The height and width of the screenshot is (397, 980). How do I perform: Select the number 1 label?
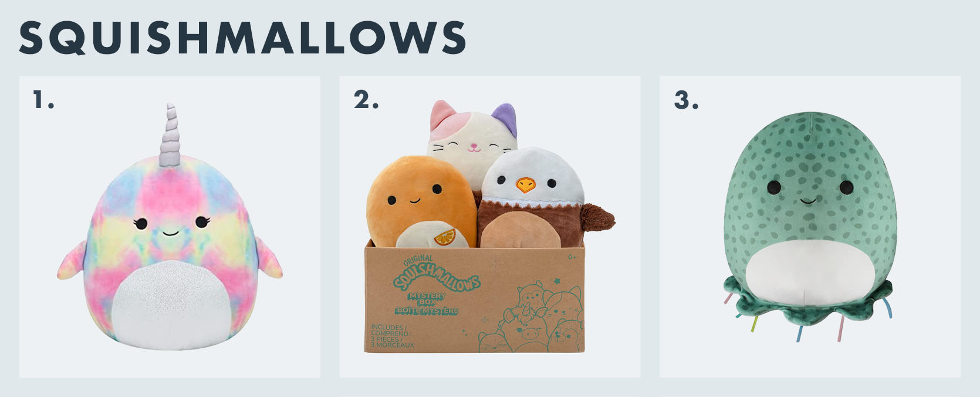(x=43, y=100)
